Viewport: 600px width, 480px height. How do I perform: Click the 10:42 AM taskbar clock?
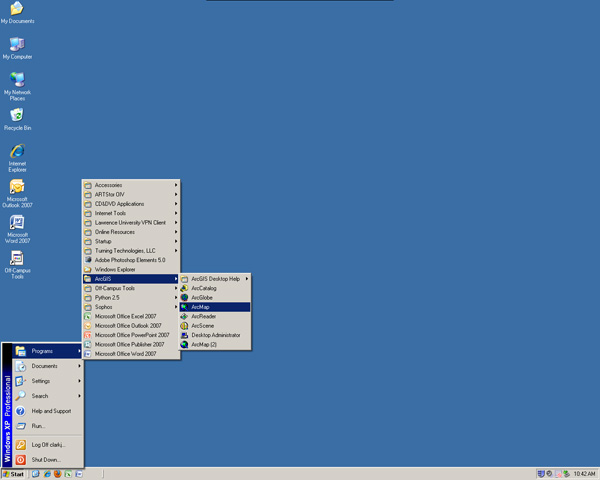[x=584, y=474]
